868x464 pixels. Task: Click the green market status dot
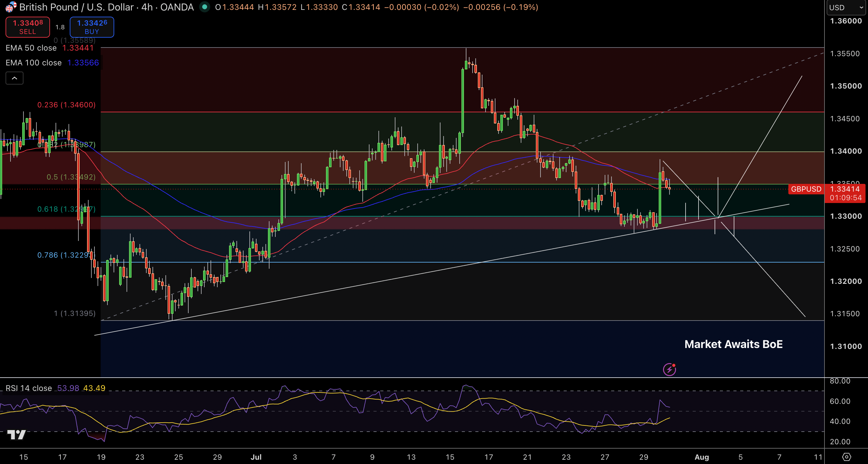coord(205,7)
